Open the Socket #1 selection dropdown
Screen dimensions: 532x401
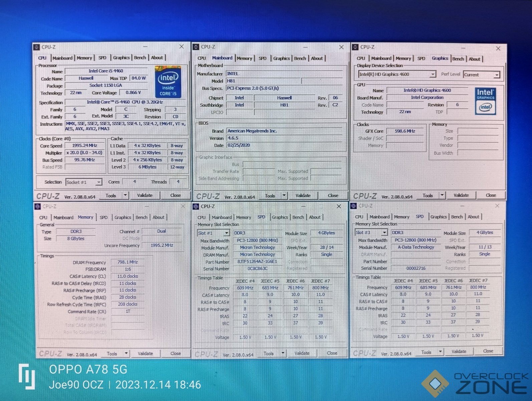[x=83, y=182]
